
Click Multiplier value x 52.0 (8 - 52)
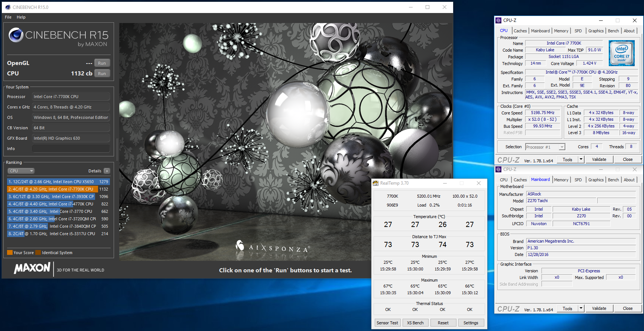pyautogui.click(x=543, y=119)
